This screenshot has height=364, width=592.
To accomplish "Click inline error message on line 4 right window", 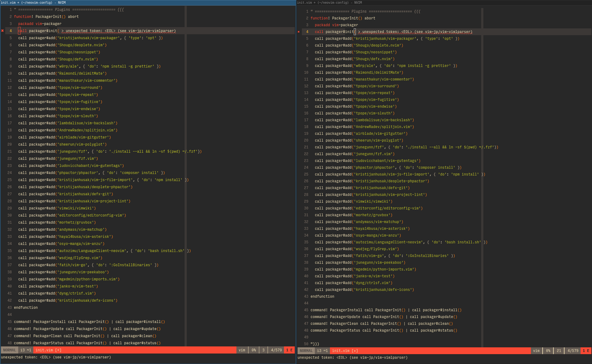I will pos(415,32).
